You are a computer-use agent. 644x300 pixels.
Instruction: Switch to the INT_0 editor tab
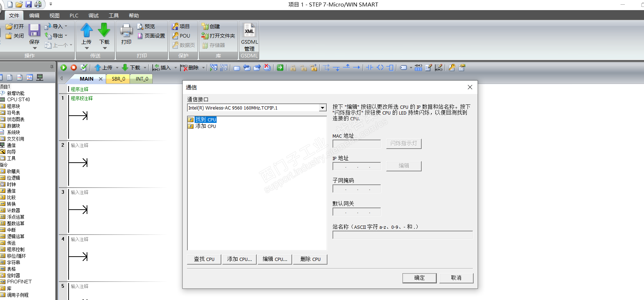(x=142, y=79)
